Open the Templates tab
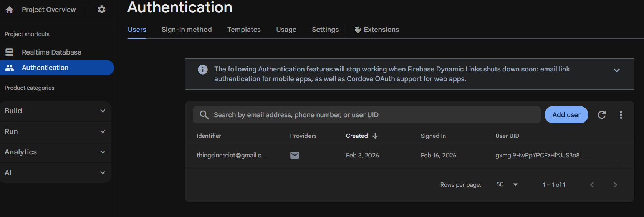Viewport: 644px width, 217px height. tap(244, 30)
